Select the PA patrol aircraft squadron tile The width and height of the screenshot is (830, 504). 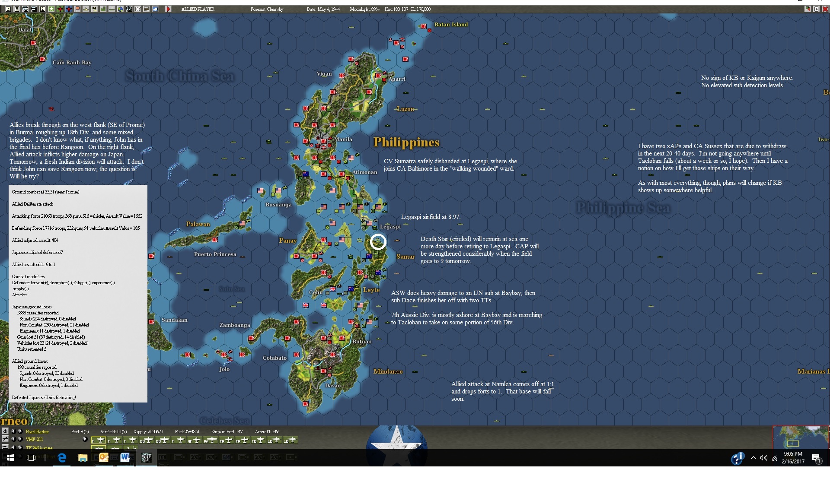coord(210,440)
